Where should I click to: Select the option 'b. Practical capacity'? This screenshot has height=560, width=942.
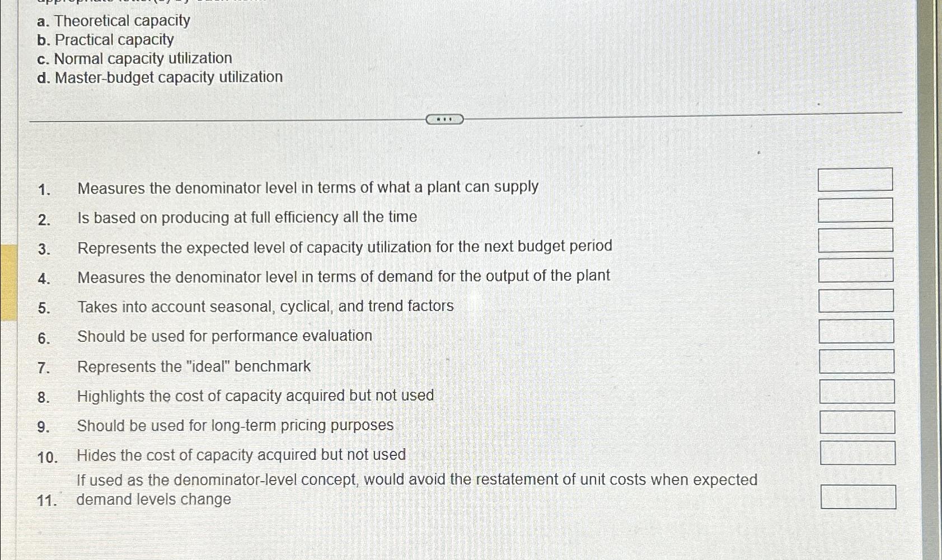104,40
